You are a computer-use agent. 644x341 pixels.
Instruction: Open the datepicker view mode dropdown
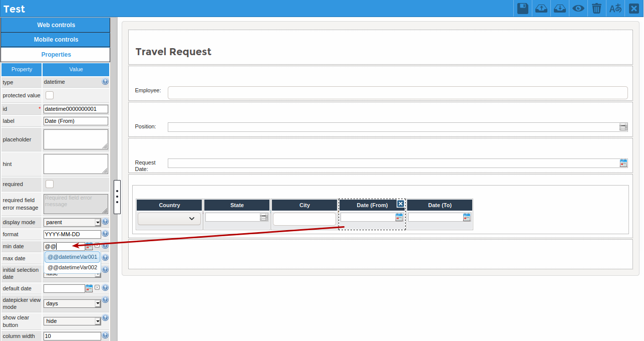coord(73,303)
